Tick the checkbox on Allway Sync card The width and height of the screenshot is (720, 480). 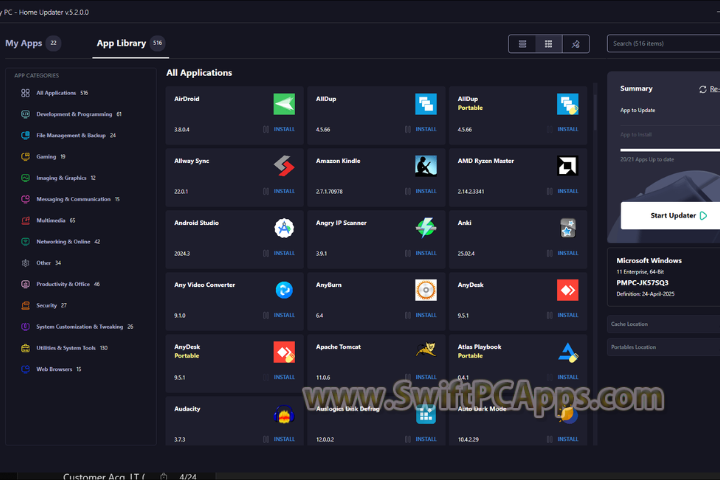click(266, 192)
